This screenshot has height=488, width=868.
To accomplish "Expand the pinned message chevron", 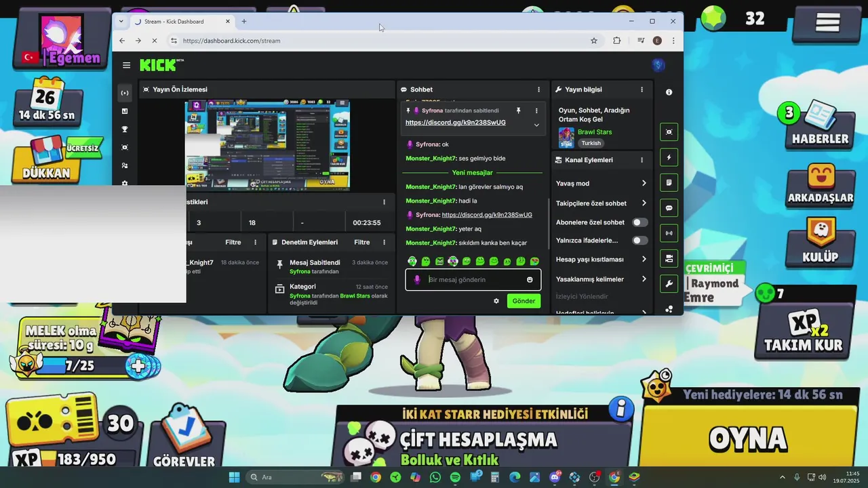I will [536, 125].
